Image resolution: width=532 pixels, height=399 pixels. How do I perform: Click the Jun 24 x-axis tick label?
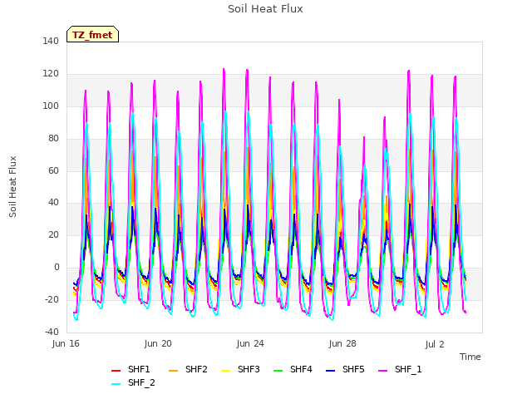click(x=250, y=343)
